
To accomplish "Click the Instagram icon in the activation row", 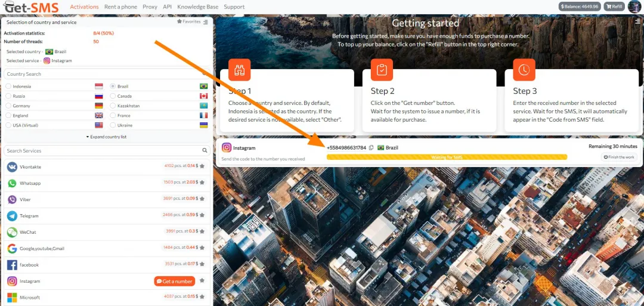I will pyautogui.click(x=227, y=148).
